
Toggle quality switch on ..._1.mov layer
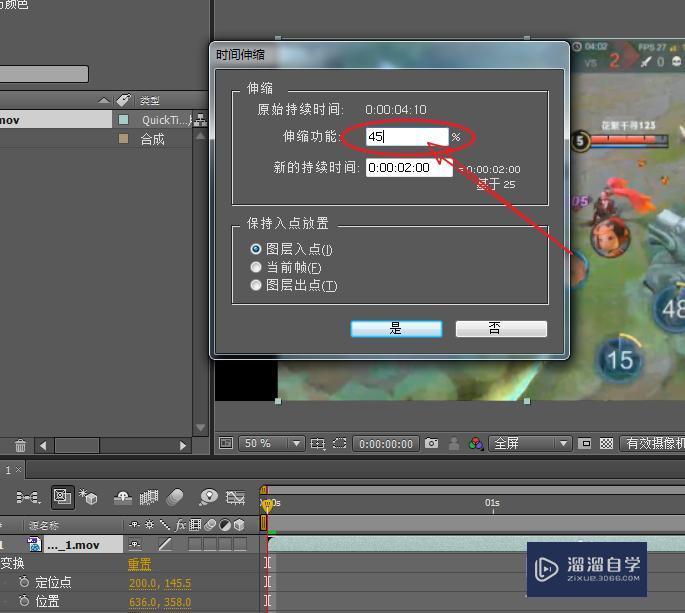click(x=165, y=544)
